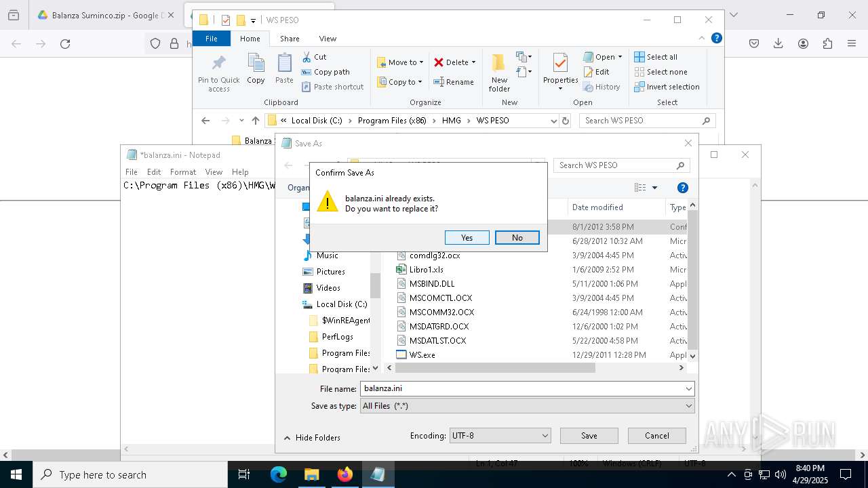This screenshot has height=488, width=868.
Task: Select comdlg32.ocx file
Action: (x=434, y=255)
